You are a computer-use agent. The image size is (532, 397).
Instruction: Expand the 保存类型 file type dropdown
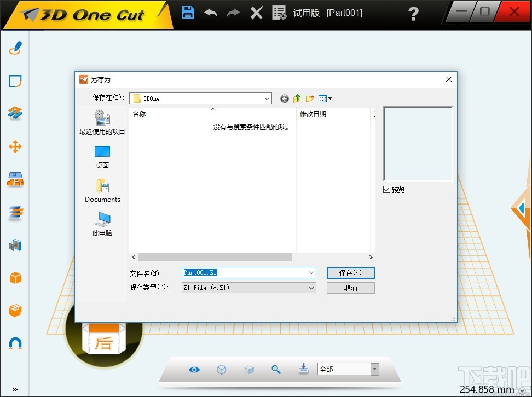tap(311, 288)
